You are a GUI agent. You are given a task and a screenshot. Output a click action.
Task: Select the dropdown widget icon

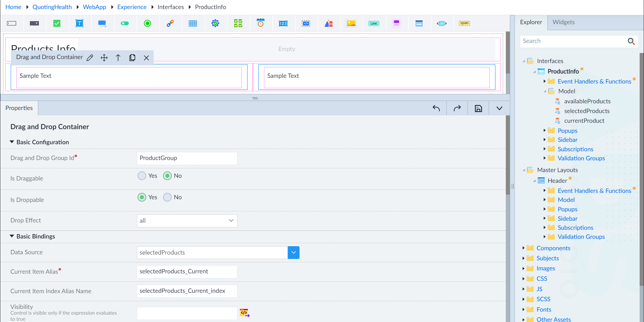[34, 23]
